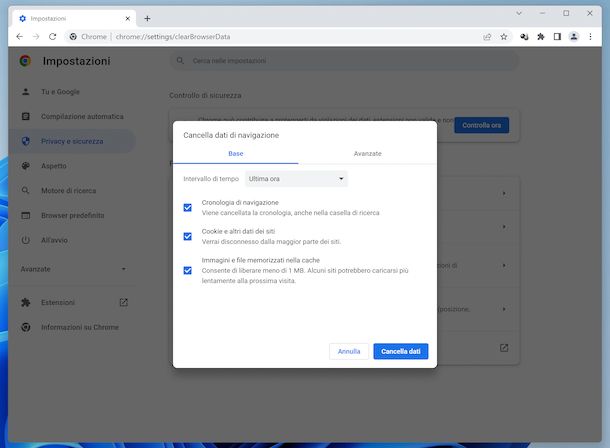This screenshot has width=610, height=448.
Task: Go back to the previous page
Action: [19, 37]
